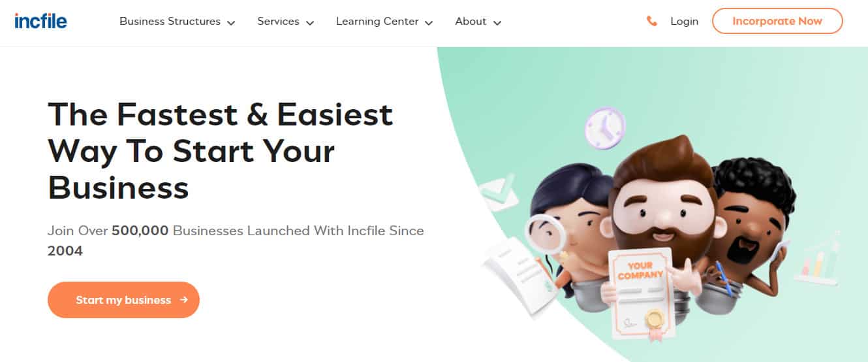This screenshot has height=362, width=868.
Task: Open the Learning Center menu
Action: pyautogui.click(x=377, y=22)
